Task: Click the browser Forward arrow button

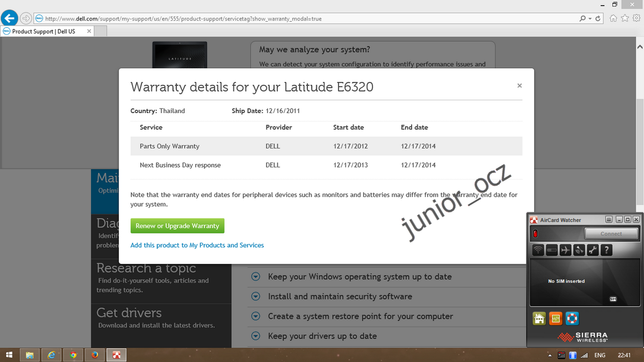Action: (x=26, y=18)
